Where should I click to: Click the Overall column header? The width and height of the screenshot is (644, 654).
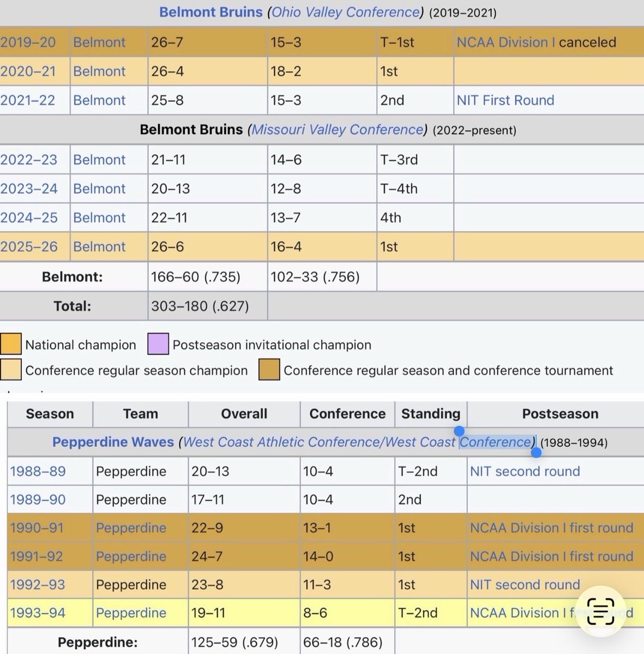coord(244,414)
